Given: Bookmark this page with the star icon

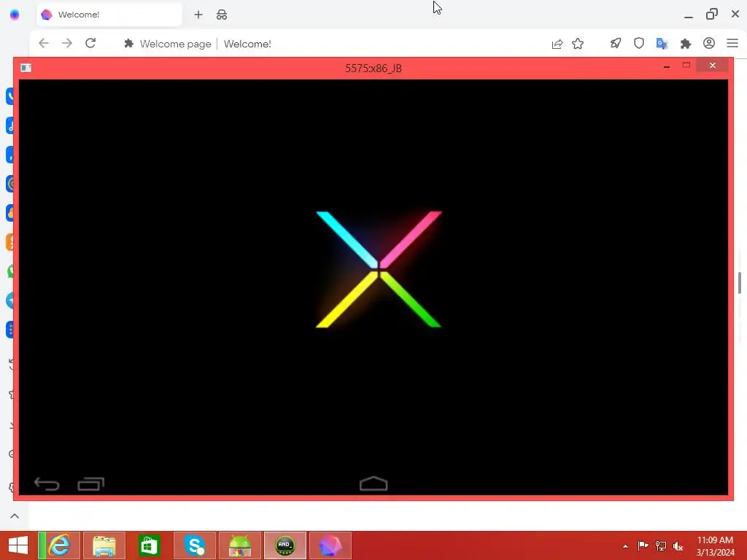Looking at the screenshot, I should [578, 44].
